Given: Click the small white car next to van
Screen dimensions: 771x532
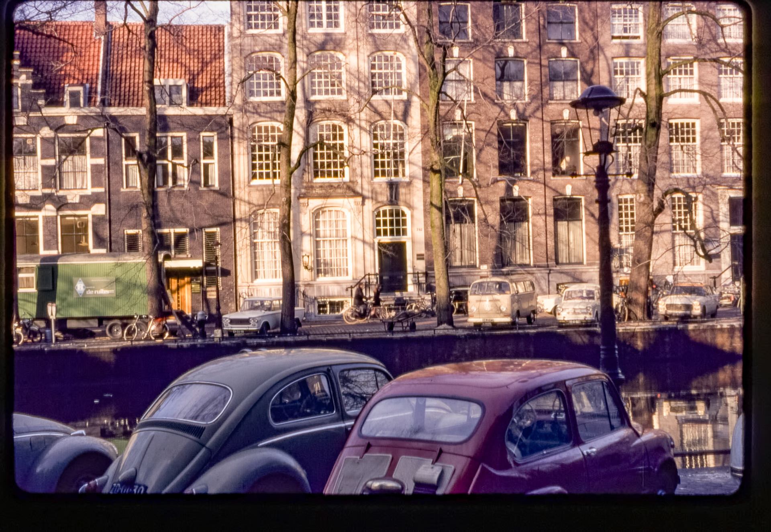Looking at the screenshot, I should [x=577, y=305].
